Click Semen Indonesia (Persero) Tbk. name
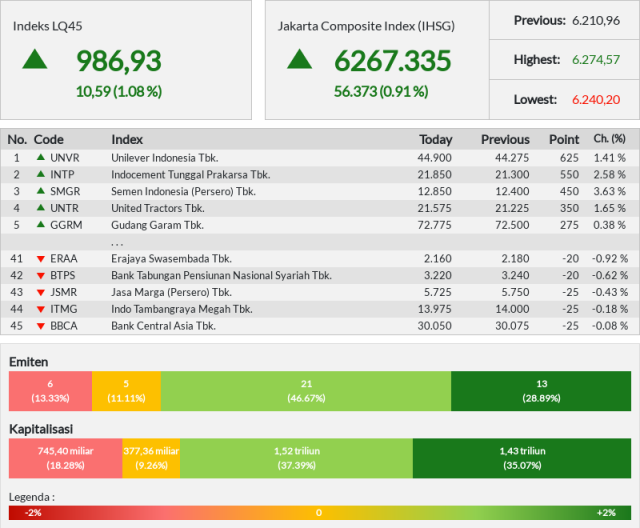Viewport: 640px width, 528px height. [184, 191]
